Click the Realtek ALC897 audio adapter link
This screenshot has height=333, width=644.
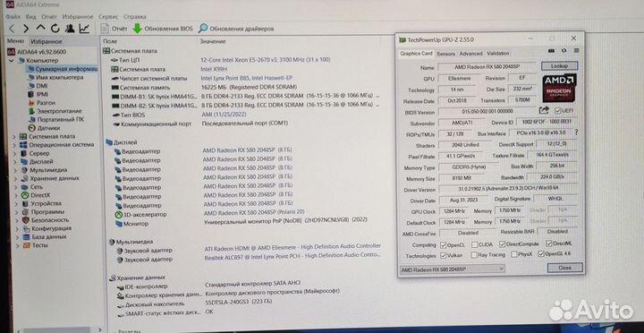point(292,256)
